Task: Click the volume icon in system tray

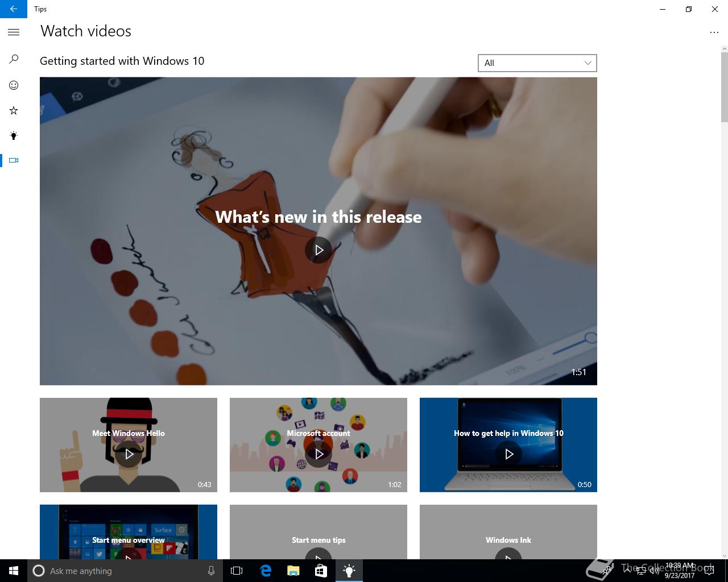Action: (654, 571)
